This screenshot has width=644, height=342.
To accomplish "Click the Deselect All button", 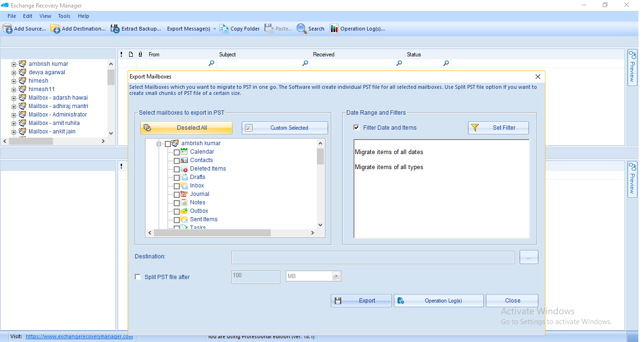I will [186, 128].
